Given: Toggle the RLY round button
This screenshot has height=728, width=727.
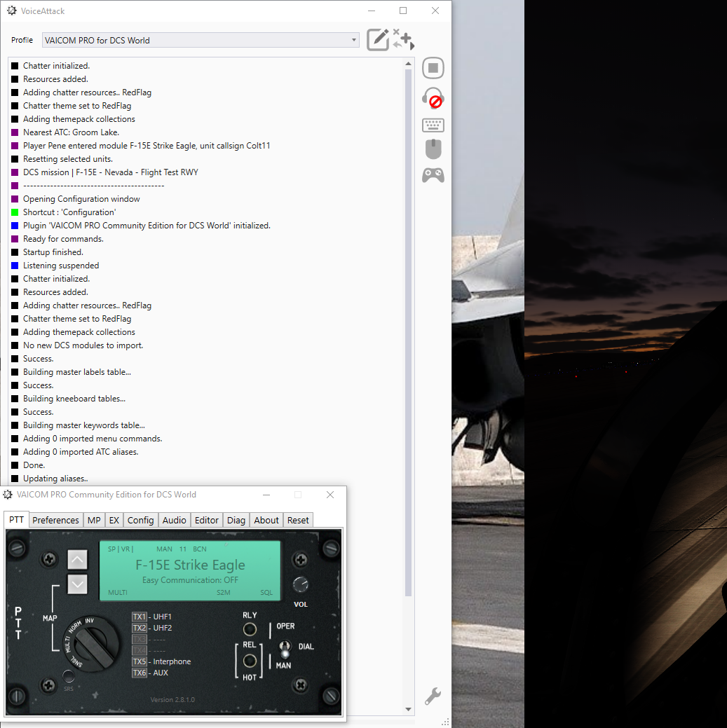Looking at the screenshot, I should click(250, 629).
